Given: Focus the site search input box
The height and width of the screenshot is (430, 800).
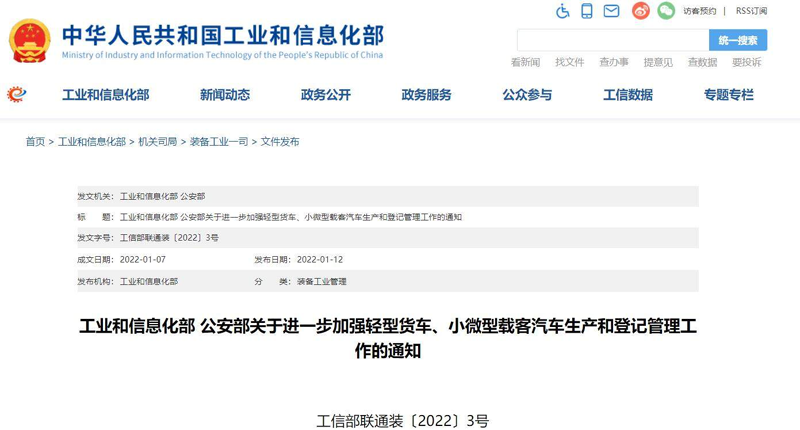Looking at the screenshot, I should [613, 40].
